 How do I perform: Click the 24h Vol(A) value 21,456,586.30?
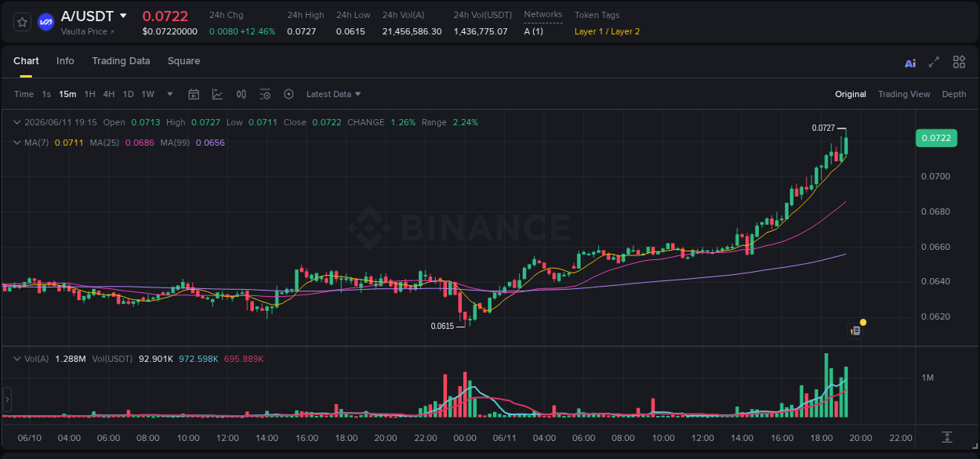click(x=412, y=31)
